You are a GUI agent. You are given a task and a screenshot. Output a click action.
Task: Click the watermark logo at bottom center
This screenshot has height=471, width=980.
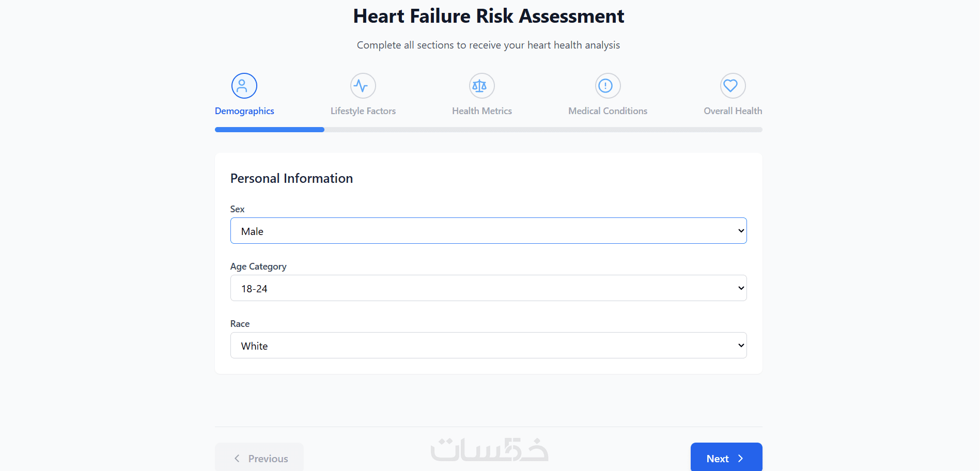point(489,450)
